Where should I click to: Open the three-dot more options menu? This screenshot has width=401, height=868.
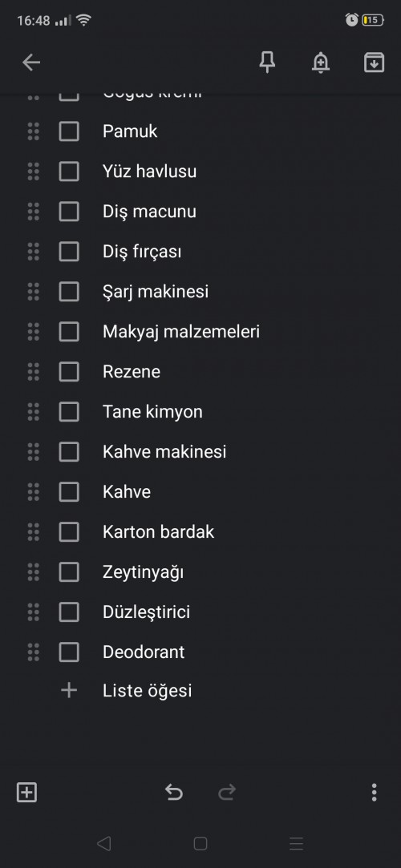point(374,792)
